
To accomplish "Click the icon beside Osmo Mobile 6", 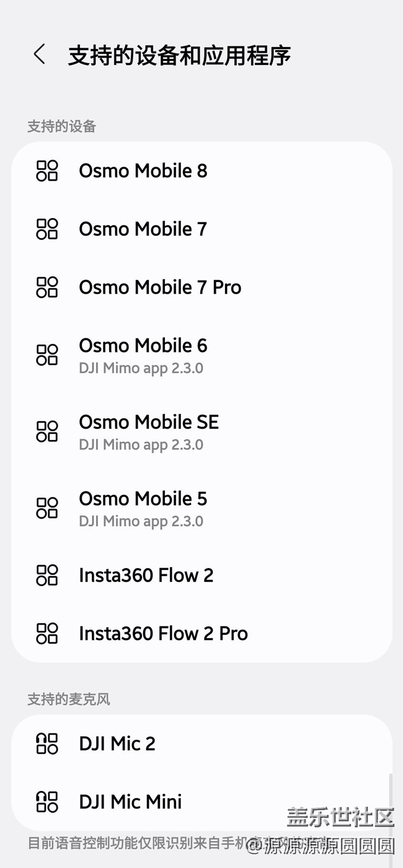I will [x=47, y=355].
